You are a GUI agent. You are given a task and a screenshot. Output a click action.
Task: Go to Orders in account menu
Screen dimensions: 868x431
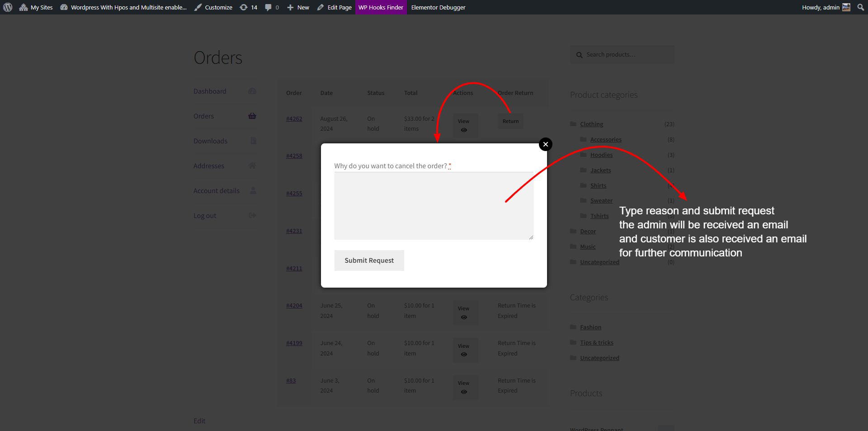(x=203, y=116)
